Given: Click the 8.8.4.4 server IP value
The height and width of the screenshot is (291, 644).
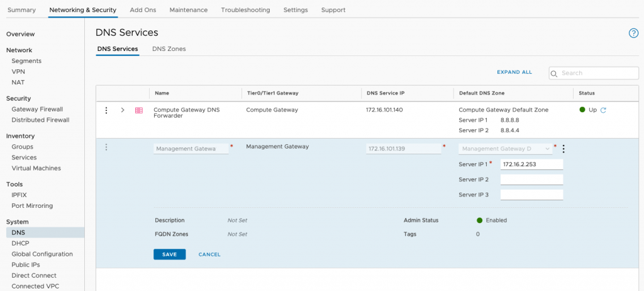Looking at the screenshot, I should 509,131.
